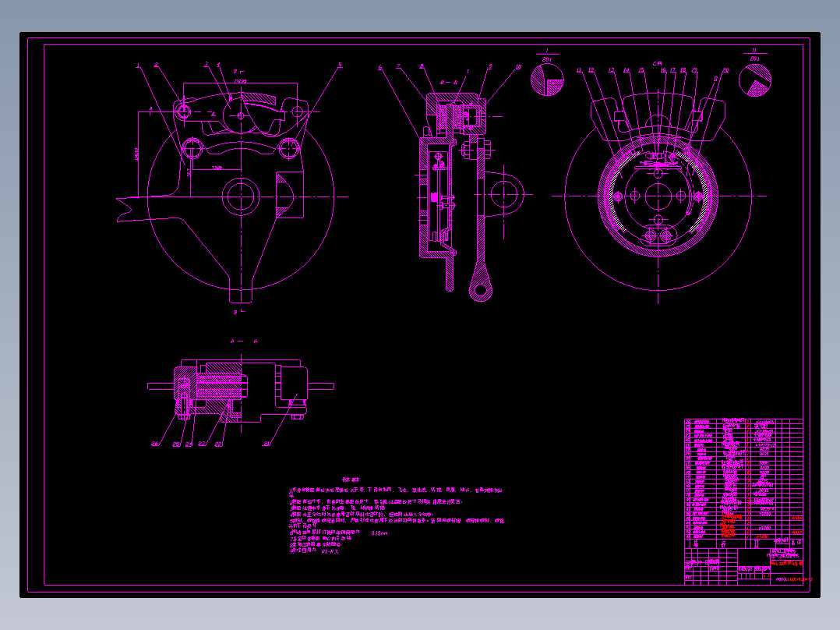Select part callout number 21

coord(266,444)
